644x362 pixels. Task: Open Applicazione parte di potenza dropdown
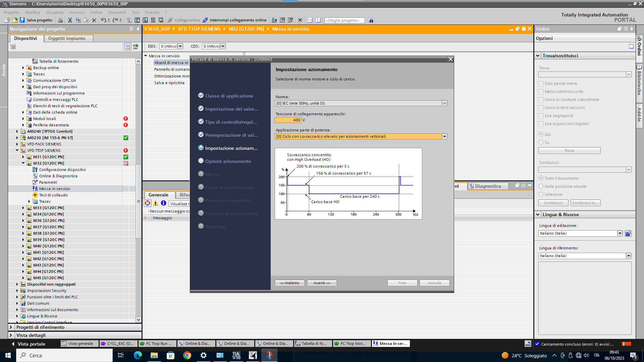tap(444, 136)
